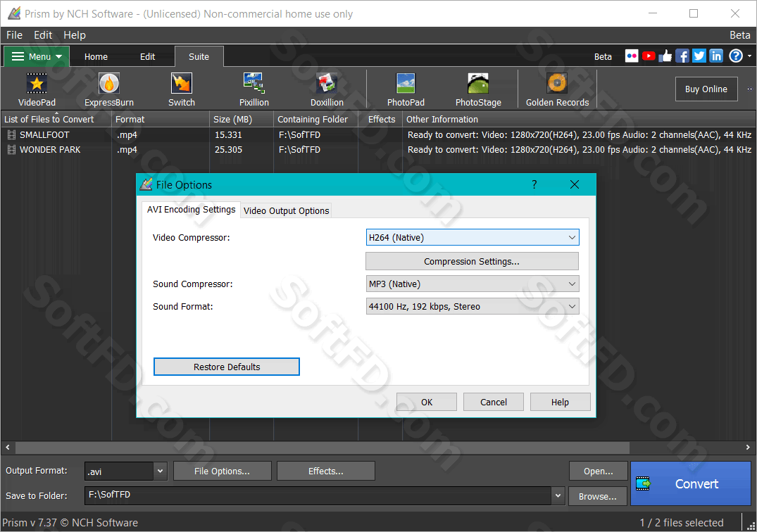Launch Golden Records icon

point(557,89)
